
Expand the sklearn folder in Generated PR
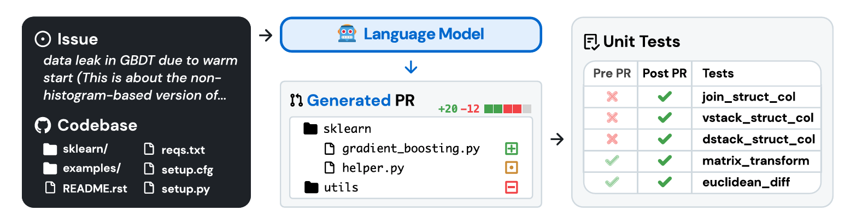[x=310, y=129]
